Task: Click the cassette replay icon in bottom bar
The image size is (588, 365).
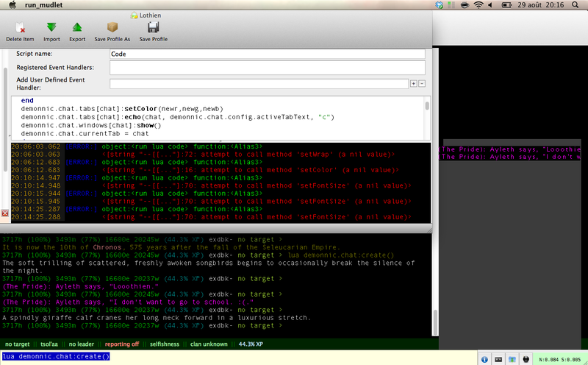Action: [498, 359]
